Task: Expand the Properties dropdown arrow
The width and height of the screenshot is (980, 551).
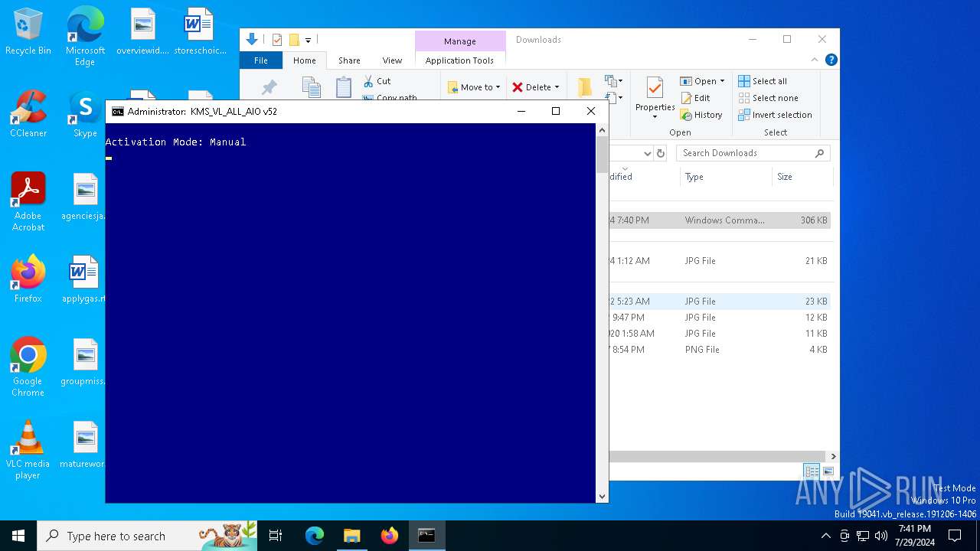Action: point(655,117)
